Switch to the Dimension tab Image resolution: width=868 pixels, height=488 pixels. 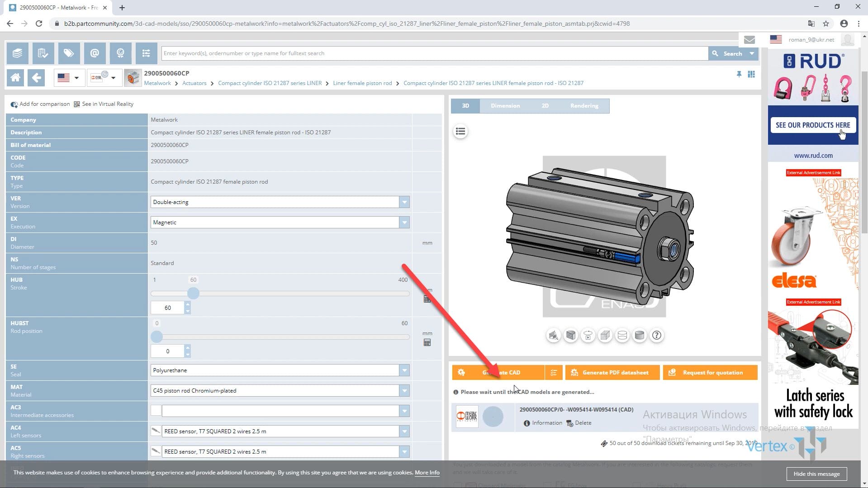tap(505, 106)
